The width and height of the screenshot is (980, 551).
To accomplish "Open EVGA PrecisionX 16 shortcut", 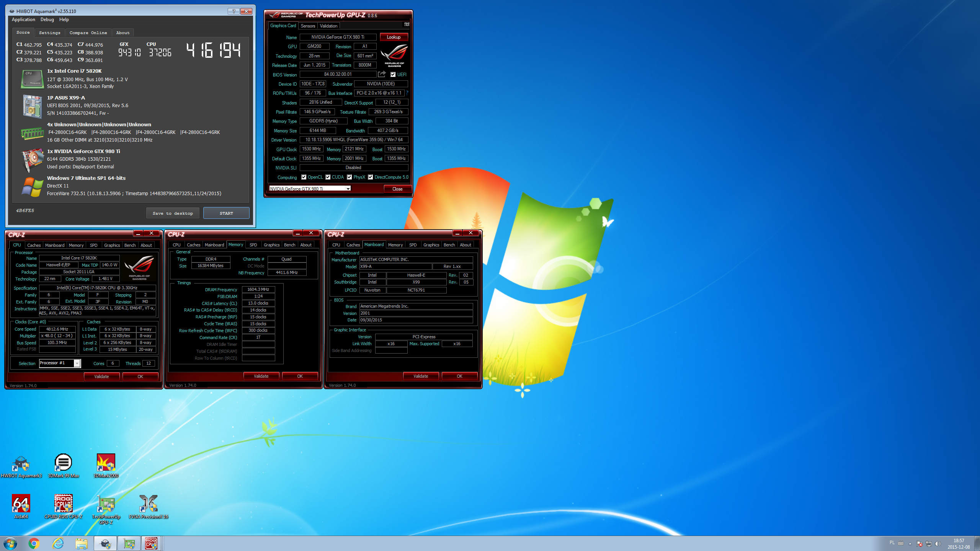I will coord(148,507).
